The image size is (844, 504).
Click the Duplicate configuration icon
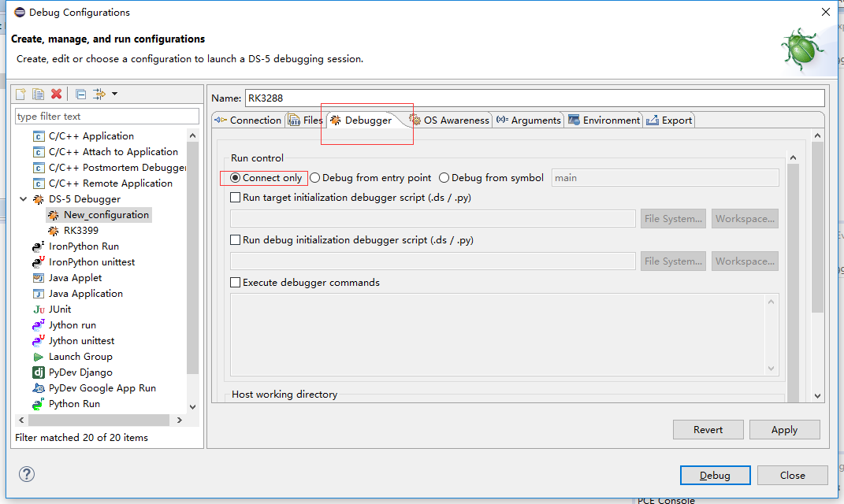pyautogui.click(x=38, y=94)
